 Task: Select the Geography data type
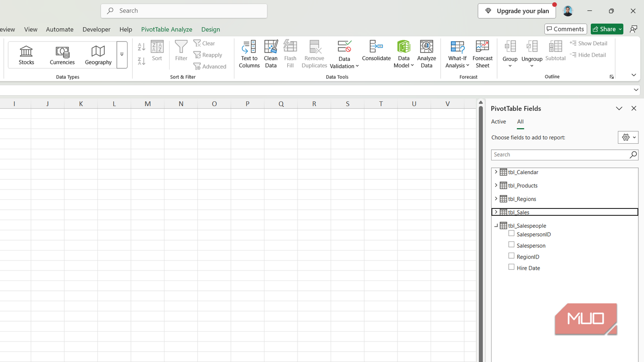pyautogui.click(x=98, y=55)
